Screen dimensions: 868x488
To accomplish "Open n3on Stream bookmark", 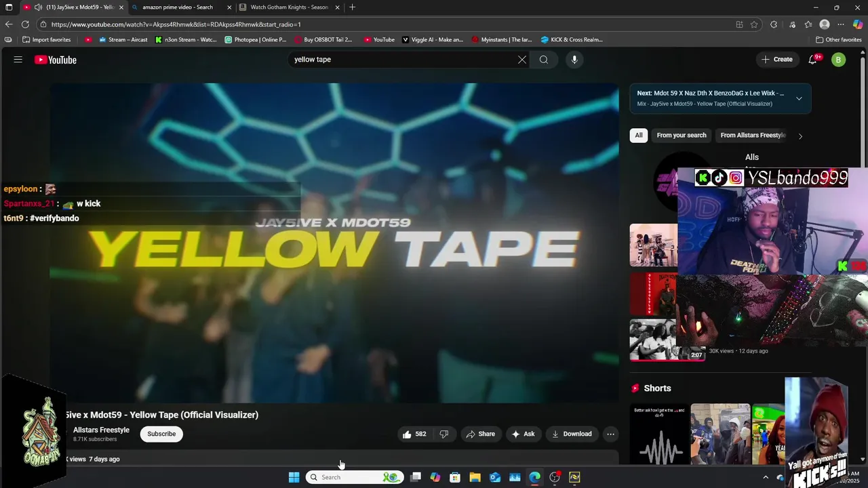I will click(186, 39).
